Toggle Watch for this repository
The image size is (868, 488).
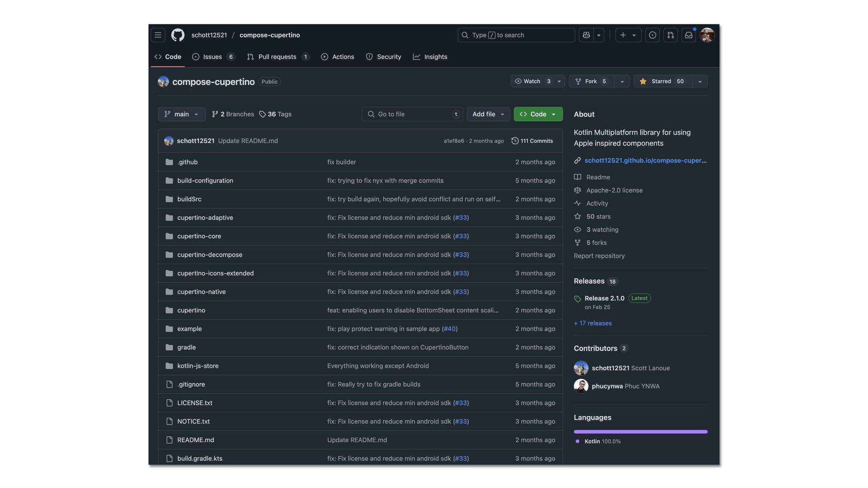(532, 81)
